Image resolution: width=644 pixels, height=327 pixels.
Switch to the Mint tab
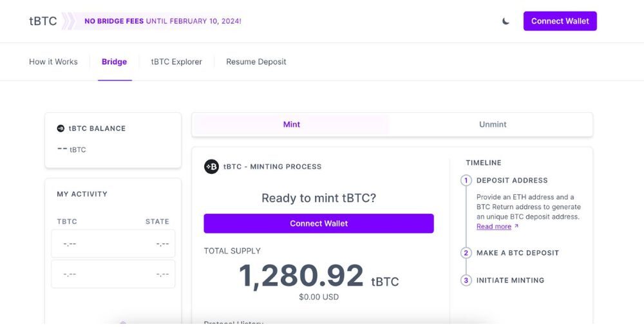coord(291,124)
